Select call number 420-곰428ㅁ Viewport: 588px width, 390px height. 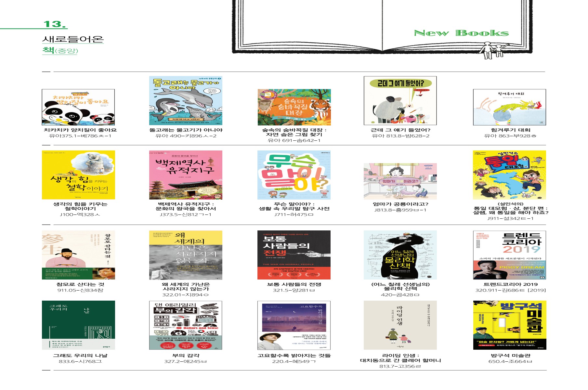pos(400,295)
